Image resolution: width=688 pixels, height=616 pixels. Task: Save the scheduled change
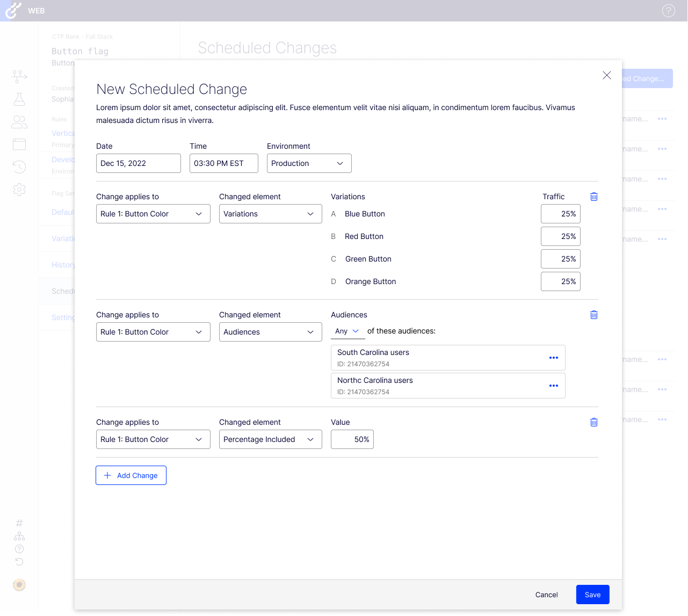click(593, 595)
